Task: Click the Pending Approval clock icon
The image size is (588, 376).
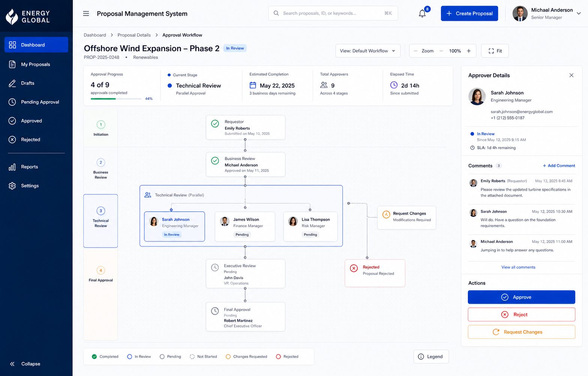Action: pos(12,102)
